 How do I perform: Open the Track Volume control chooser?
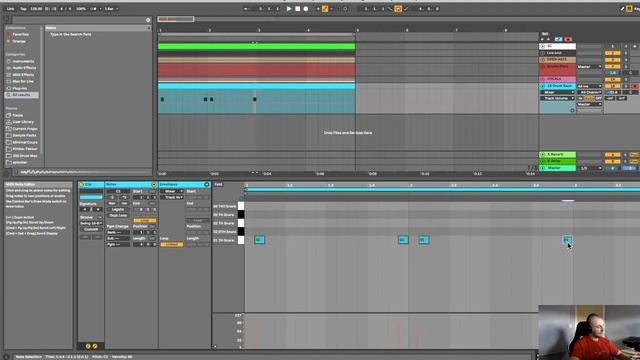pyautogui.click(x=558, y=98)
